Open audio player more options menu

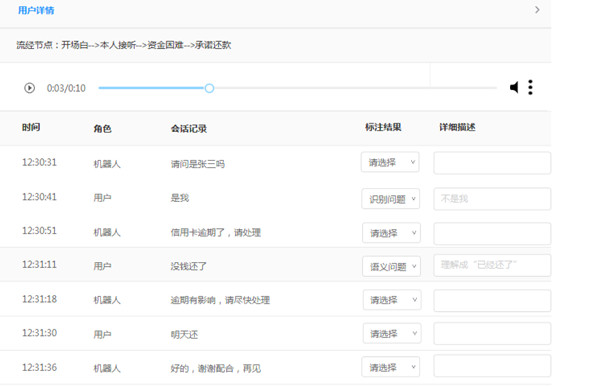click(x=530, y=88)
